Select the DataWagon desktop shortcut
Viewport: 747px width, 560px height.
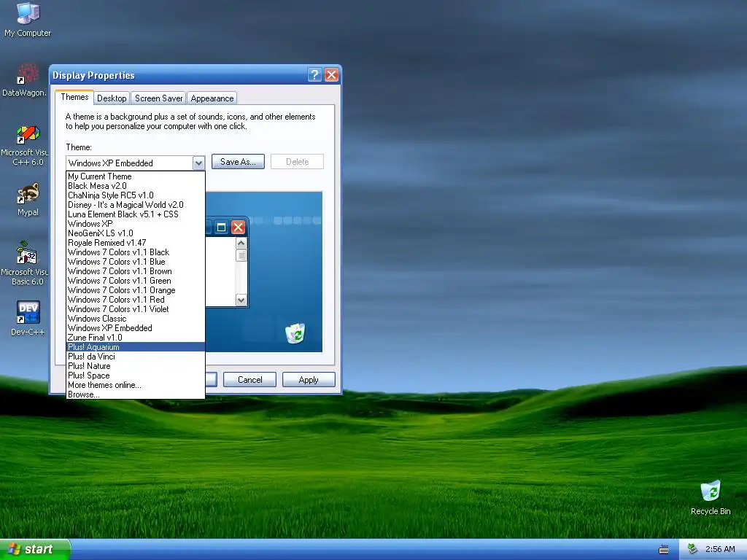tap(25, 79)
